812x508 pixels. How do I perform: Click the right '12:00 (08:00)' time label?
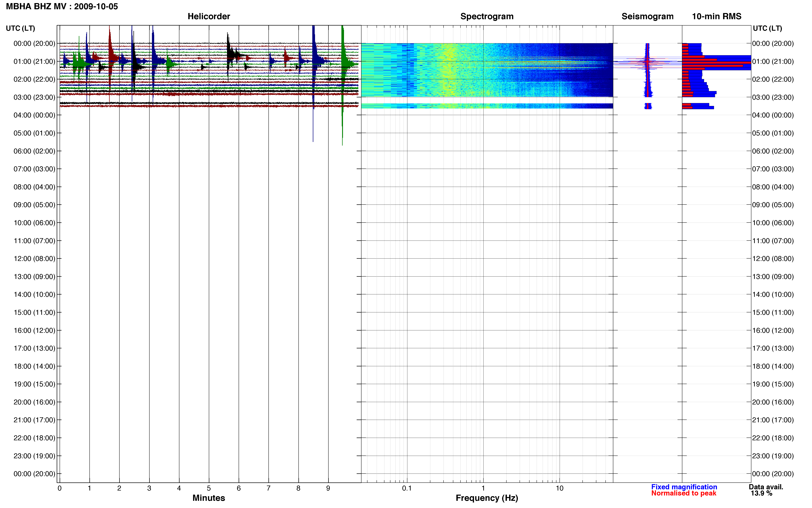[773, 259]
